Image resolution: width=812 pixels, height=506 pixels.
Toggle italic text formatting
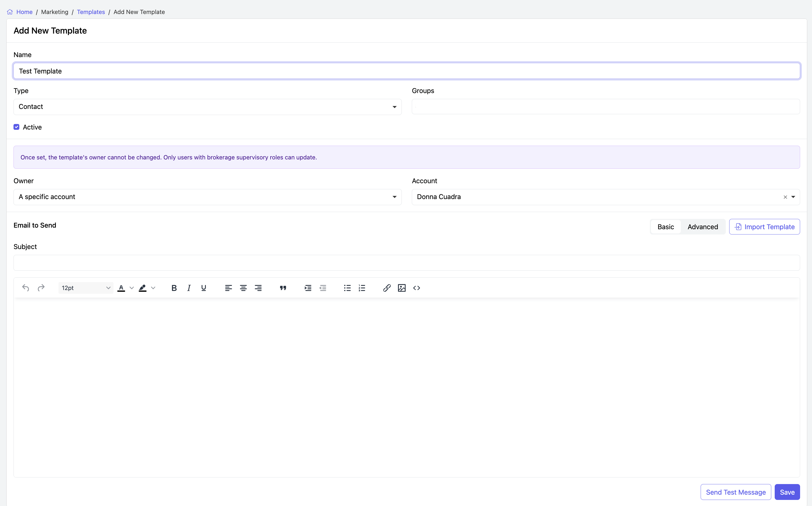pos(189,288)
